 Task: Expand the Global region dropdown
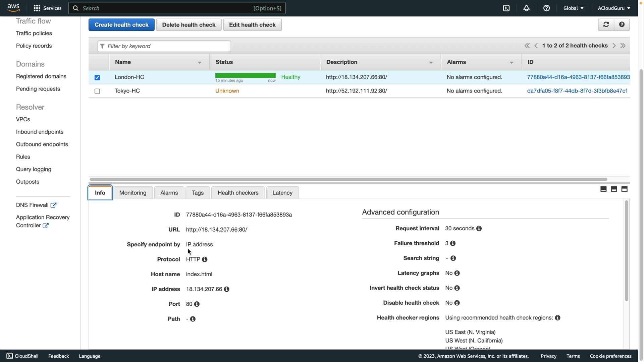coord(573,8)
